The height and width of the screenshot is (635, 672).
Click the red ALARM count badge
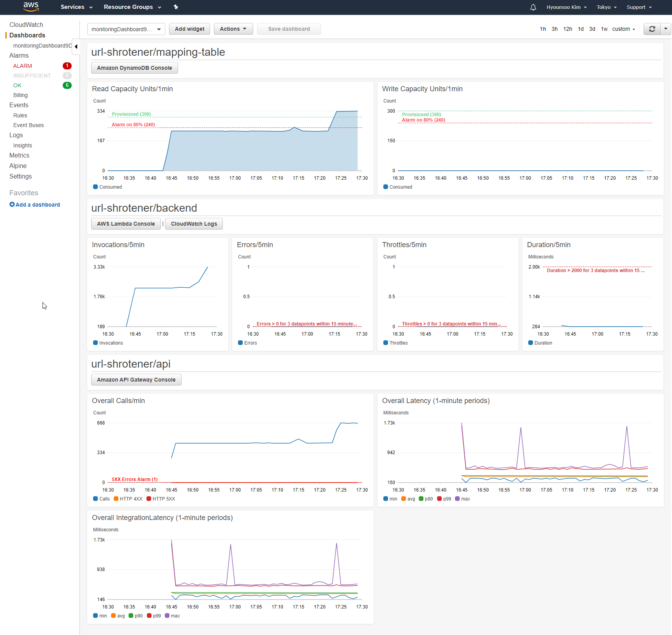click(67, 66)
